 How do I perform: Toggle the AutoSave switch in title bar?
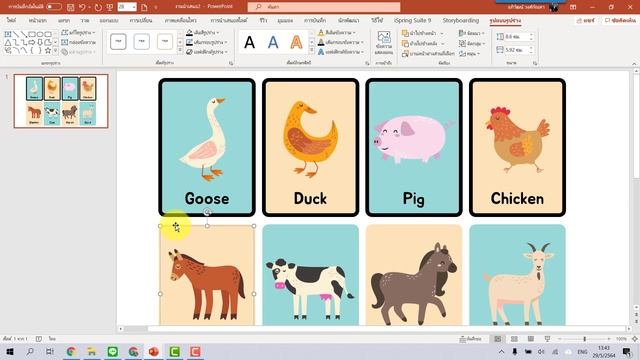click(53, 7)
